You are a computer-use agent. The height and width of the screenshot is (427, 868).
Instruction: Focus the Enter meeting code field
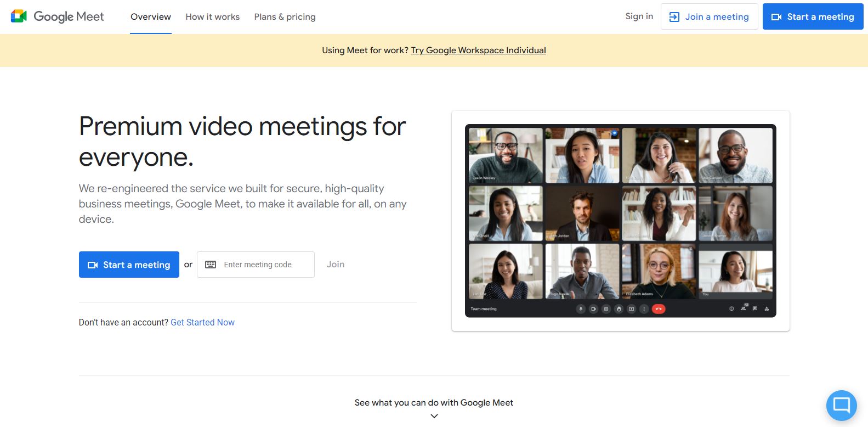(x=256, y=265)
